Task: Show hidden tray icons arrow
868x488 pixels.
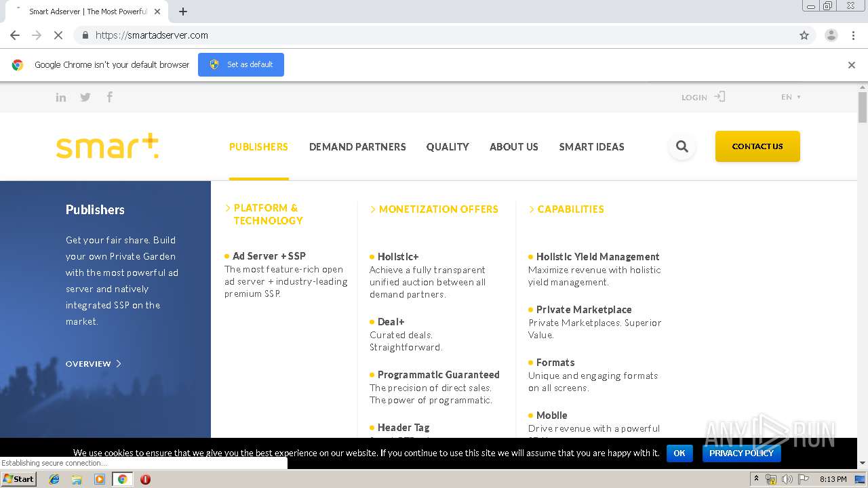Action: point(755,479)
